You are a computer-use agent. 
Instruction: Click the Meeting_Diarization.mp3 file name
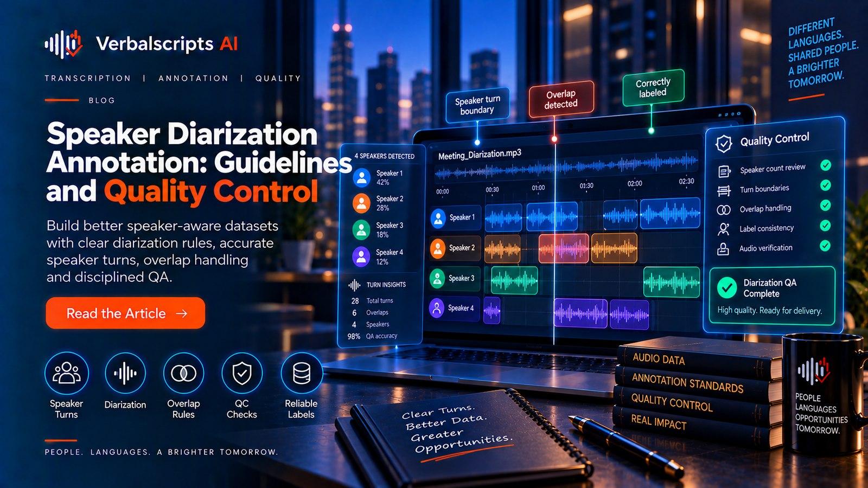point(480,155)
